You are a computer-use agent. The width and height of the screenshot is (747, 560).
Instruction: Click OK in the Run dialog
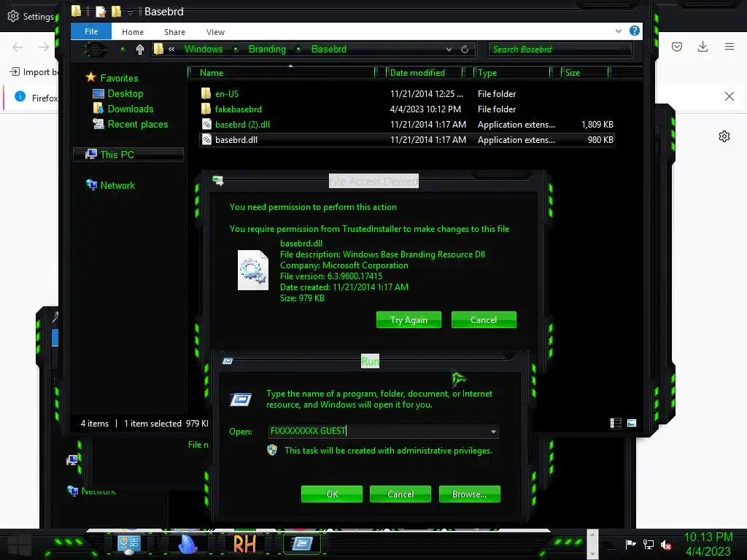(332, 494)
